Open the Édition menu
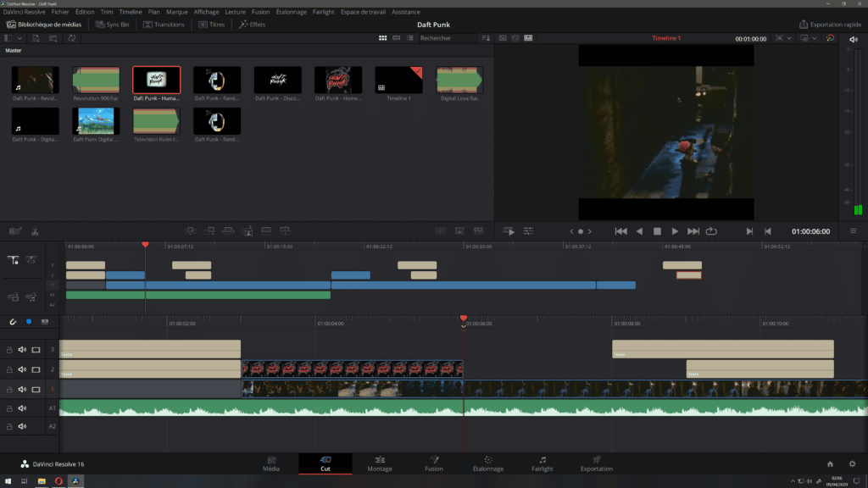The image size is (868, 488). (x=85, y=12)
